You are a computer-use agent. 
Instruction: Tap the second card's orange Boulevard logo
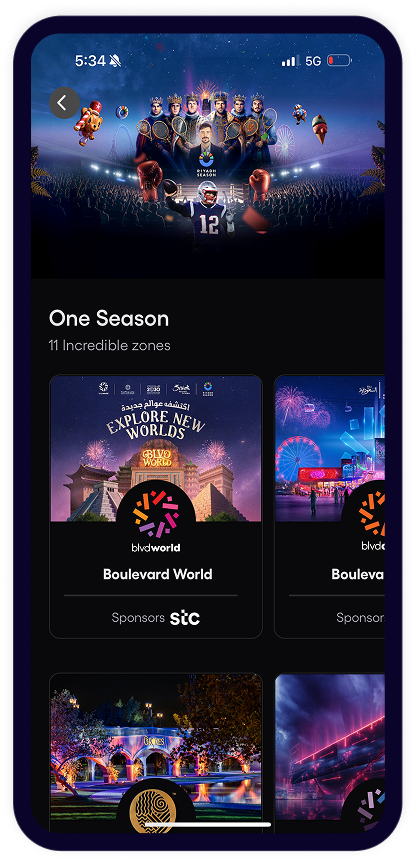tap(372, 515)
